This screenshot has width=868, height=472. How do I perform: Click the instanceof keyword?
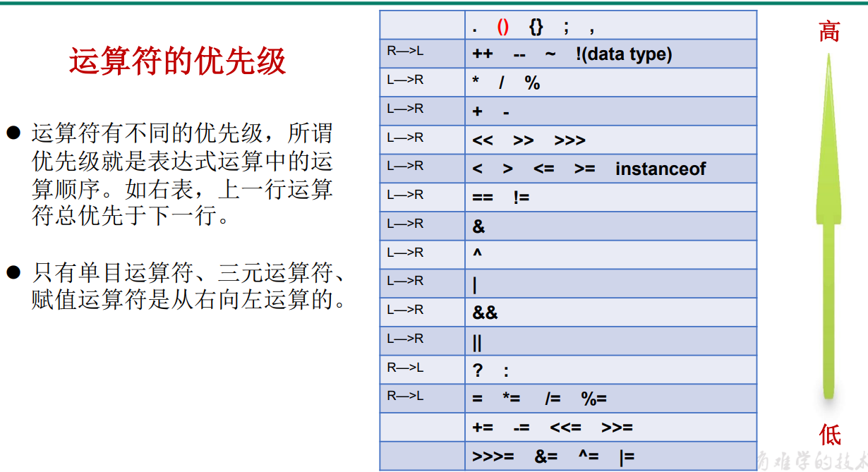click(x=661, y=169)
